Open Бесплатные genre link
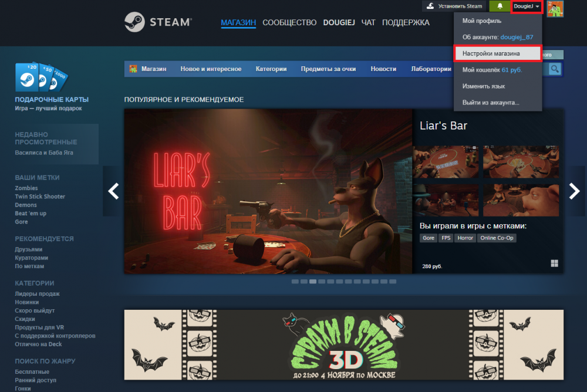587x392 pixels. tap(32, 372)
